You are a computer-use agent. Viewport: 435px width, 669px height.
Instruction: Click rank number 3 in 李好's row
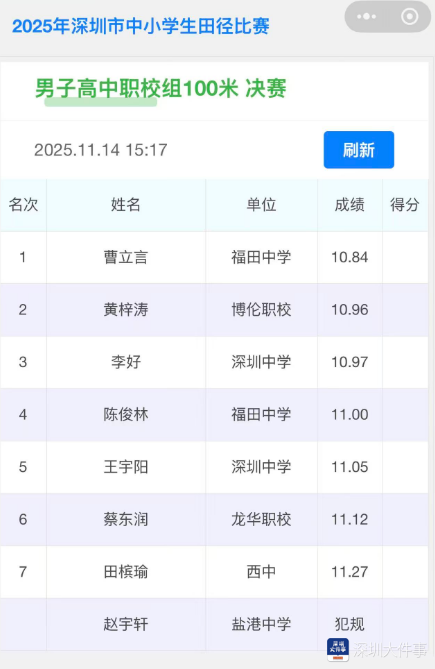click(x=23, y=362)
